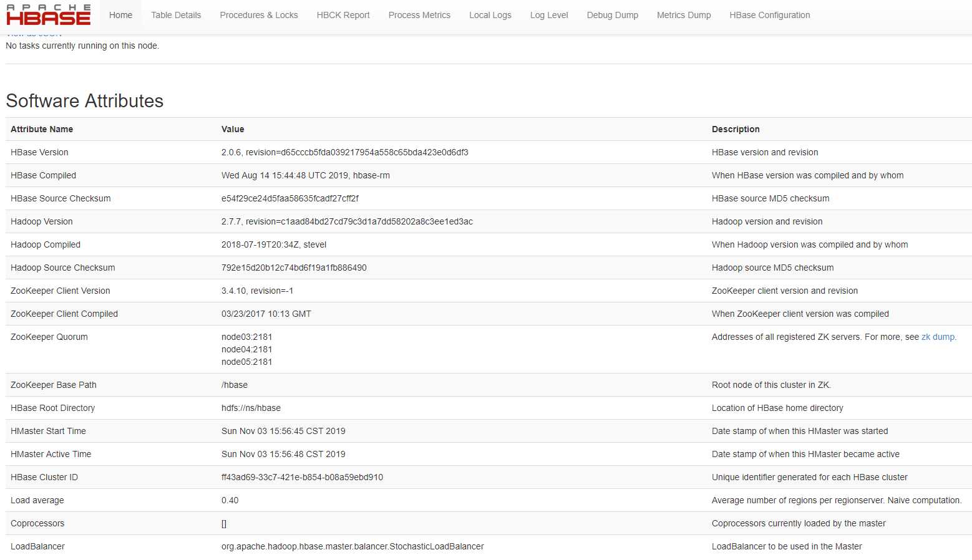Image resolution: width=972 pixels, height=560 pixels.
Task: Click the ZooKeeper Quorum attribute name
Action: click(49, 337)
